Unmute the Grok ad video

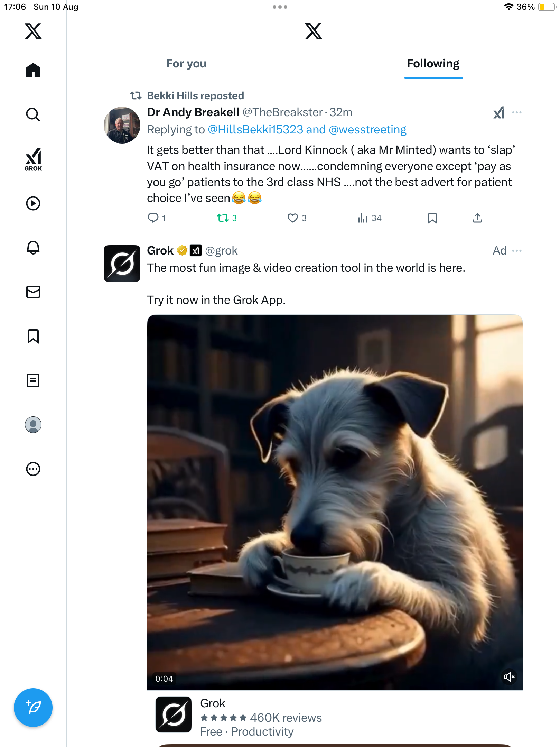[x=509, y=677]
